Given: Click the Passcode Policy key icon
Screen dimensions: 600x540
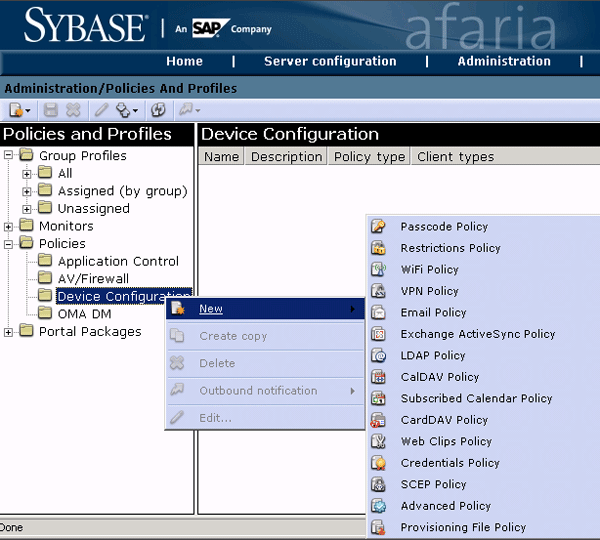Looking at the screenshot, I should tap(378, 227).
